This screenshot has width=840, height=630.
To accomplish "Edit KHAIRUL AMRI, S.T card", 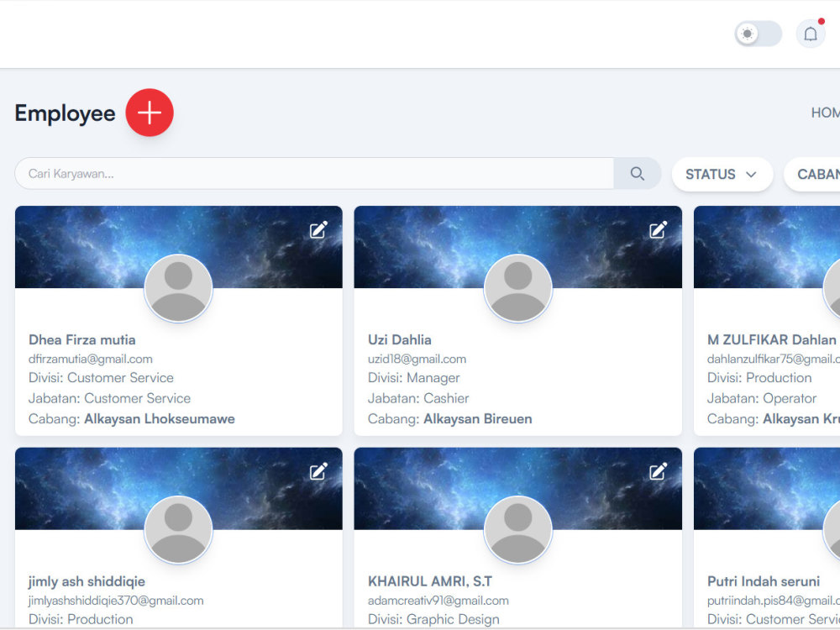I will (658, 471).
